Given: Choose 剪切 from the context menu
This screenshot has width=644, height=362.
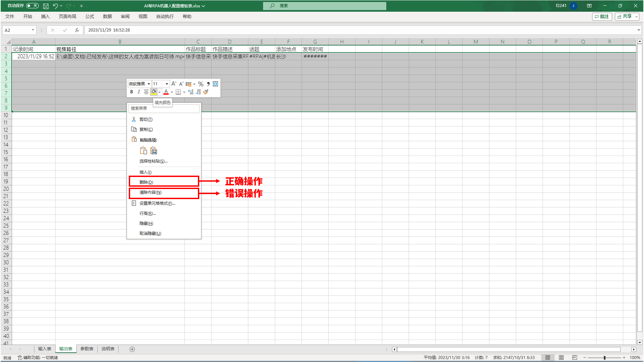Looking at the screenshot, I should 164,119.
